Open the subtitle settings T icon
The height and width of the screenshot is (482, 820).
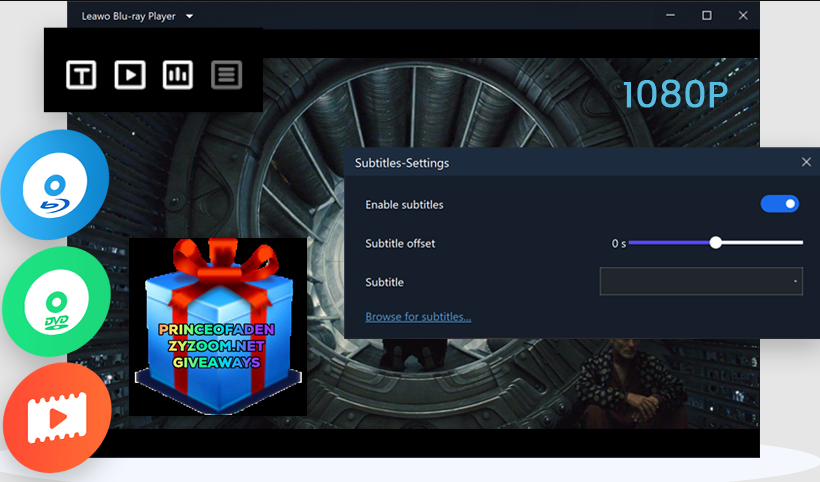click(x=81, y=75)
